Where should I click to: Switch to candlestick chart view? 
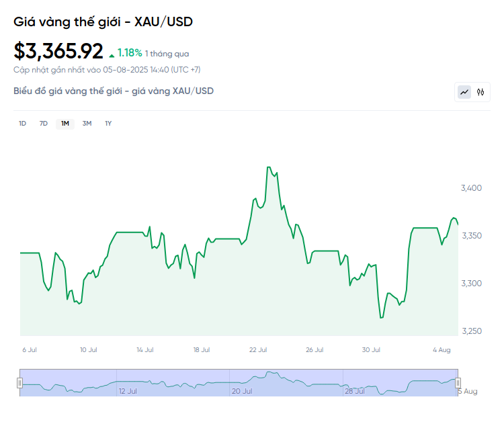pyautogui.click(x=480, y=92)
